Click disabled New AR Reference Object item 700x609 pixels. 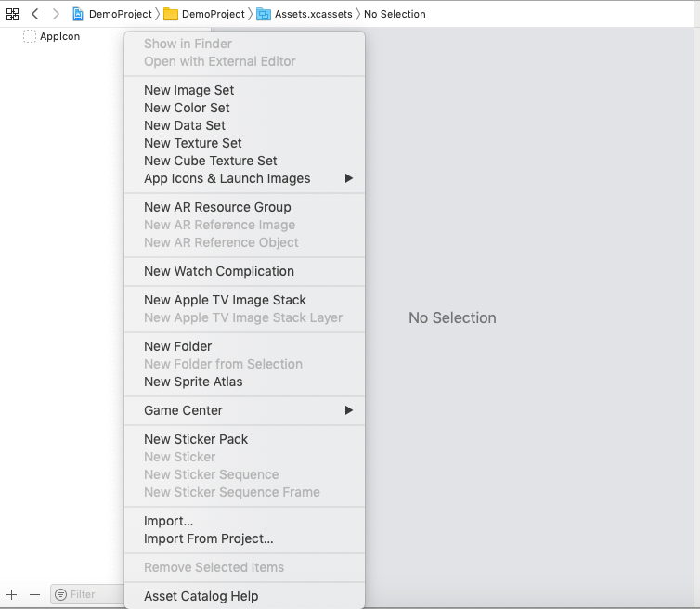(x=245, y=242)
